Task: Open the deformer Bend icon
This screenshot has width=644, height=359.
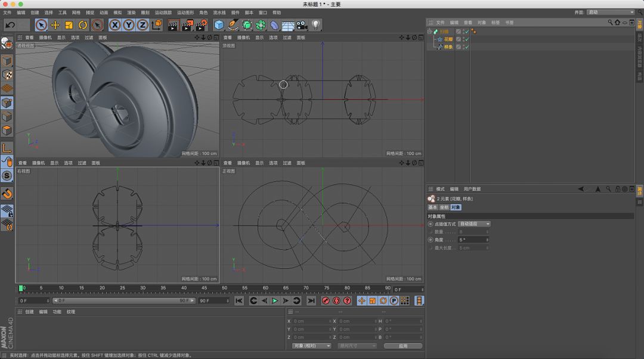Action: 274,25
